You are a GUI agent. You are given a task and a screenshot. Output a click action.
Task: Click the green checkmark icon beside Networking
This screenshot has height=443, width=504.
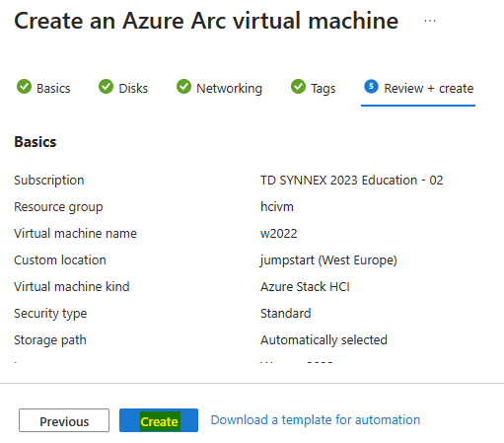pos(183,87)
